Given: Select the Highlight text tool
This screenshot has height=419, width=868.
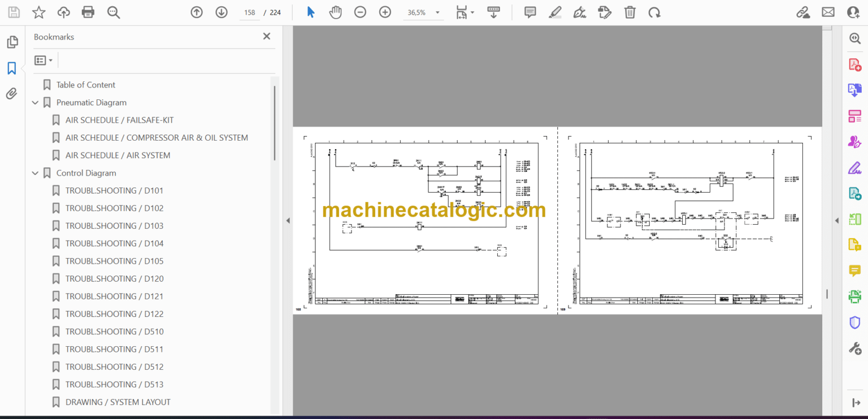Looking at the screenshot, I should pos(554,12).
